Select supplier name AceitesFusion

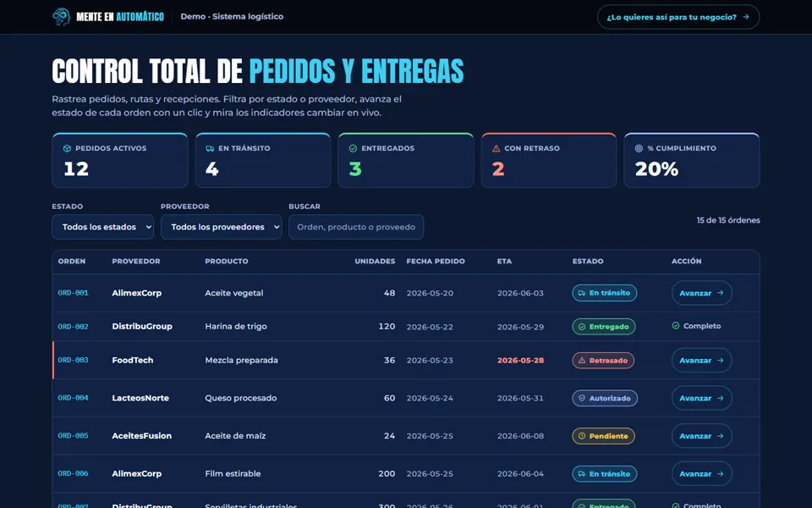tap(142, 436)
